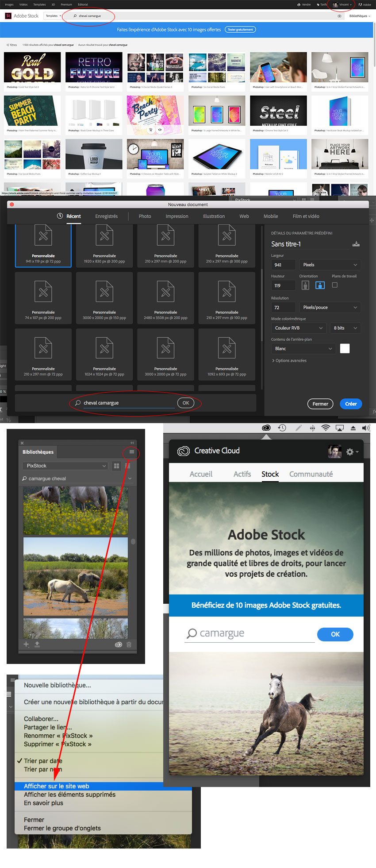Image resolution: width=376 pixels, height=868 pixels.
Task: Open the Pixels unit dropdown for Largeur
Action: (x=330, y=265)
